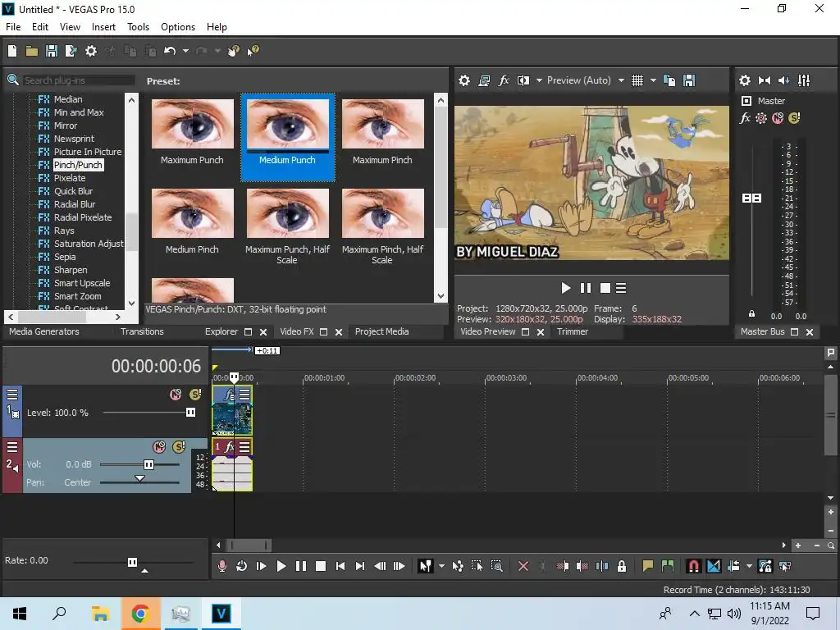Click the What's This help cursor icon
This screenshot has width=840, height=630.
[253, 51]
